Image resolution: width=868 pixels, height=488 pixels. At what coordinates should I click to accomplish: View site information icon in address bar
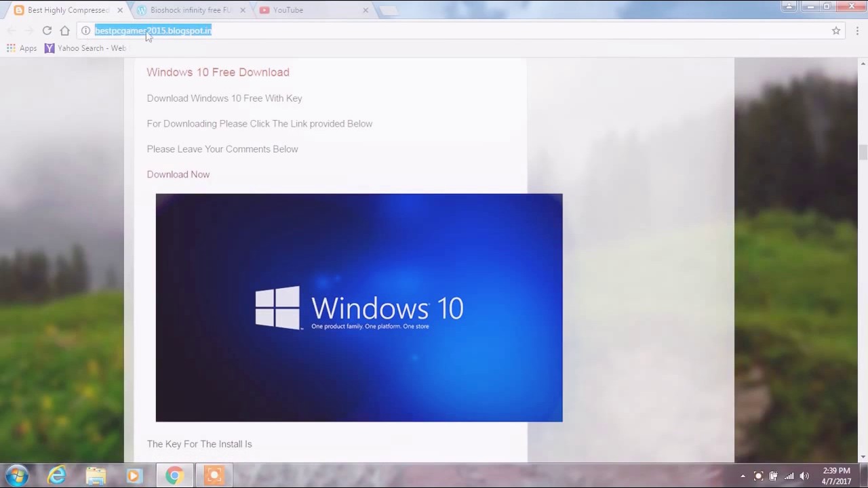[x=85, y=30]
